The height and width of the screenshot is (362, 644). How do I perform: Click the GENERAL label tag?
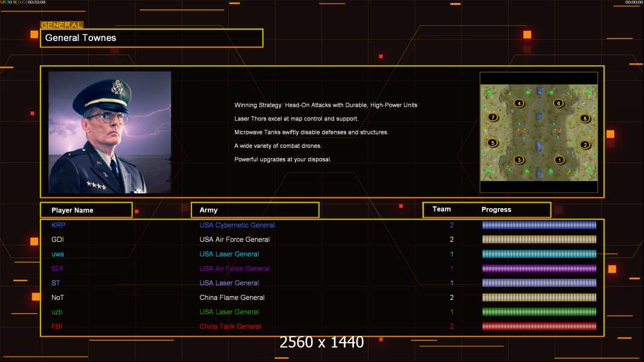(62, 25)
